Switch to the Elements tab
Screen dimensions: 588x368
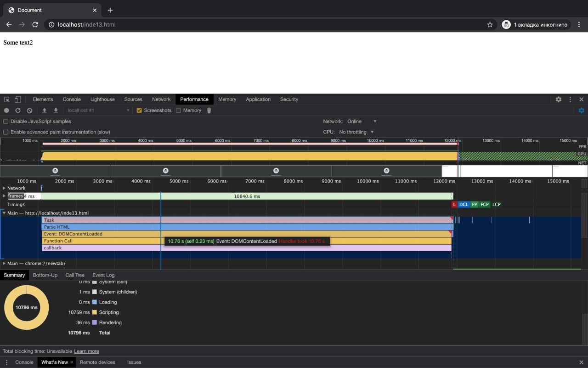pos(43,99)
